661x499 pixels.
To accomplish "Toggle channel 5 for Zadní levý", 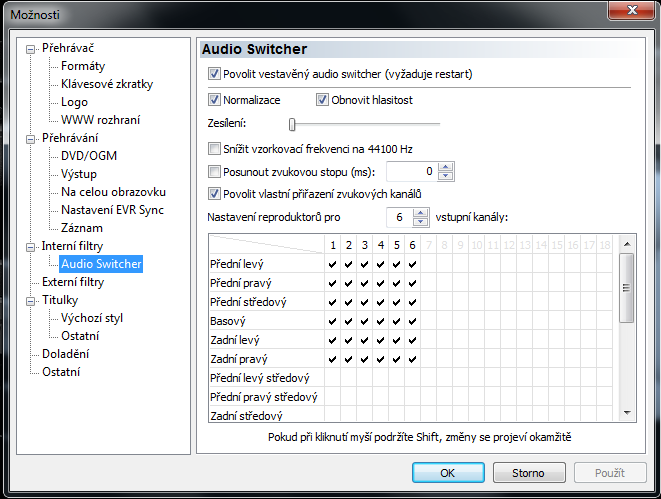I will click(397, 340).
